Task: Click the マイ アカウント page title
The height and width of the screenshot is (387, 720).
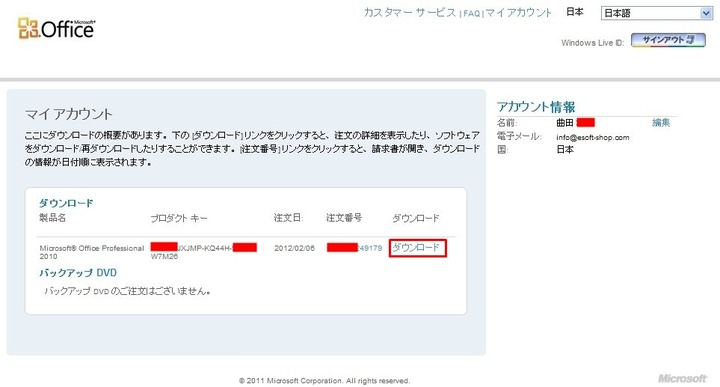Action: (68, 114)
